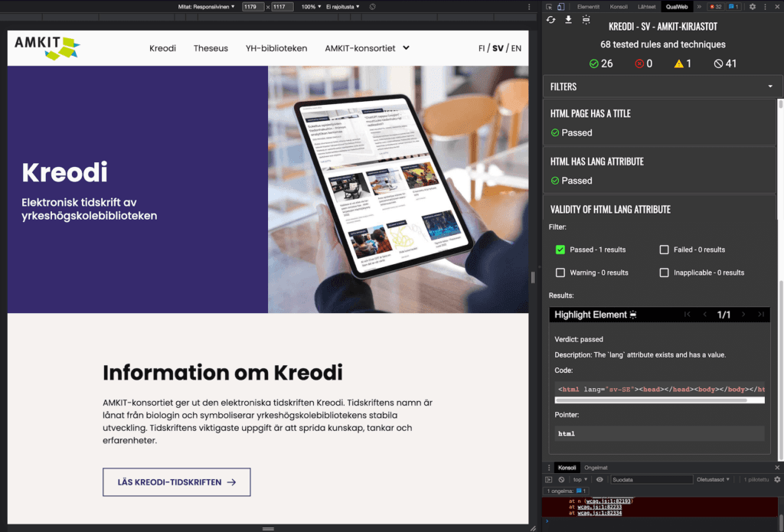Open the console top context dropdown

point(580,479)
